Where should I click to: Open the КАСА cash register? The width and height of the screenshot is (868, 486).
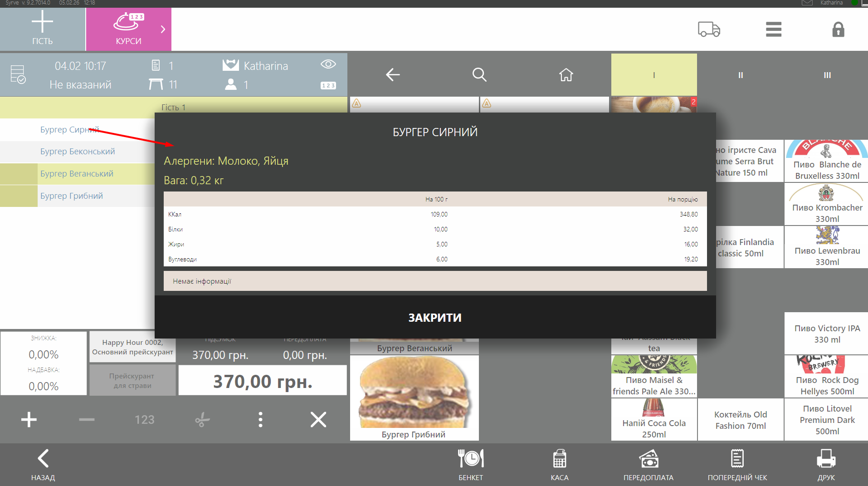(x=559, y=465)
